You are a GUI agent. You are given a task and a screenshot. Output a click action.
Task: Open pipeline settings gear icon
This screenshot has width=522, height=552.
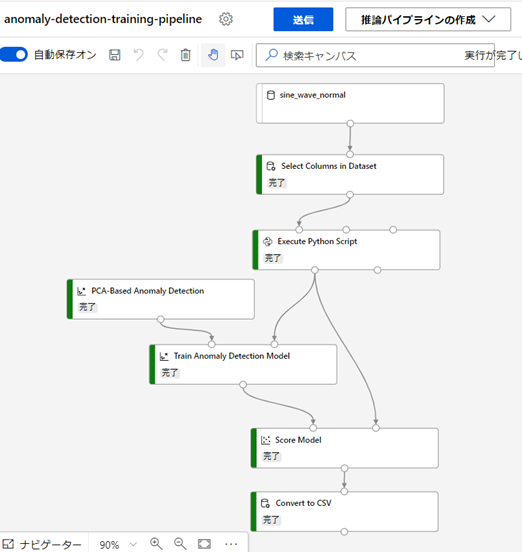[x=226, y=19]
